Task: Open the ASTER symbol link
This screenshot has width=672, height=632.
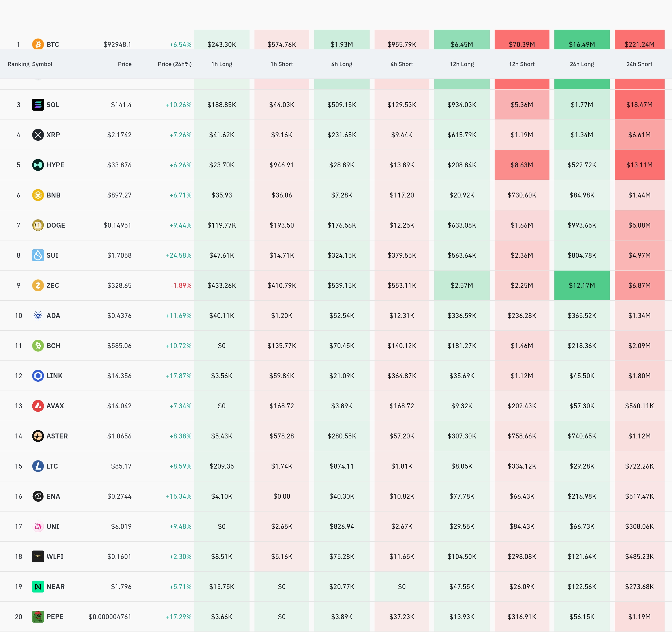Action: coord(57,436)
